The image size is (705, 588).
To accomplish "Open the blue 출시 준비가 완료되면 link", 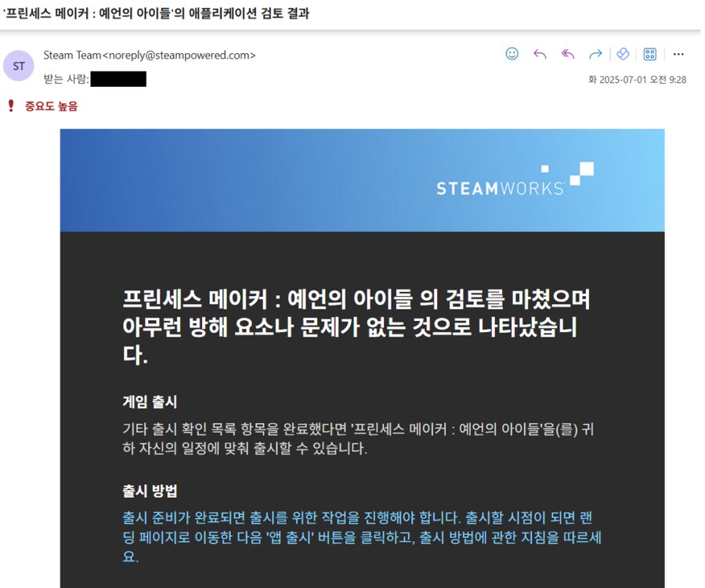I will [x=362, y=537].
